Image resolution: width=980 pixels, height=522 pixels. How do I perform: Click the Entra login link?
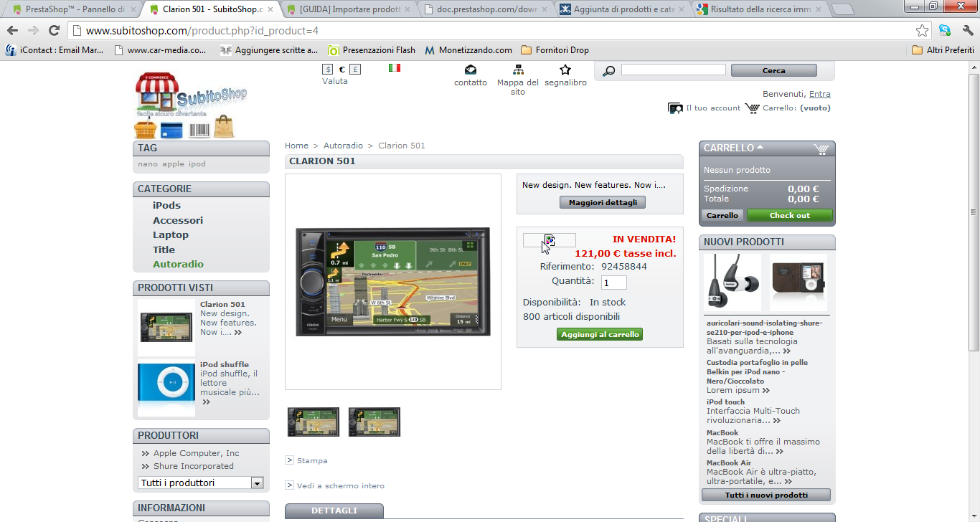coord(819,94)
